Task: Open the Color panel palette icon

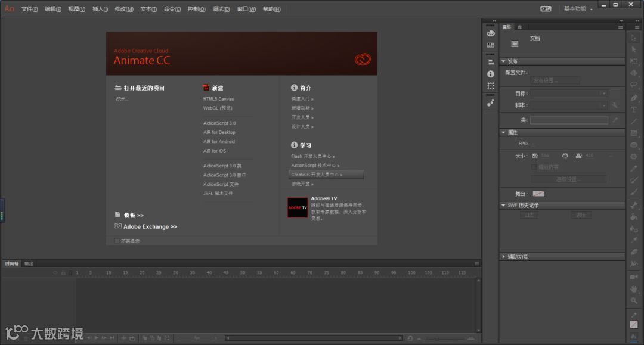Action: (x=490, y=33)
